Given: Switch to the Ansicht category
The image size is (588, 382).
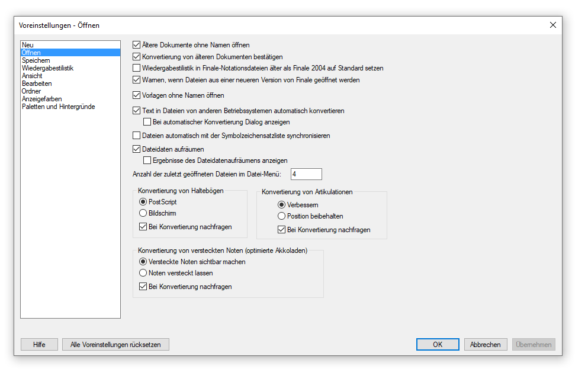Looking at the screenshot, I should tap(70, 76).
